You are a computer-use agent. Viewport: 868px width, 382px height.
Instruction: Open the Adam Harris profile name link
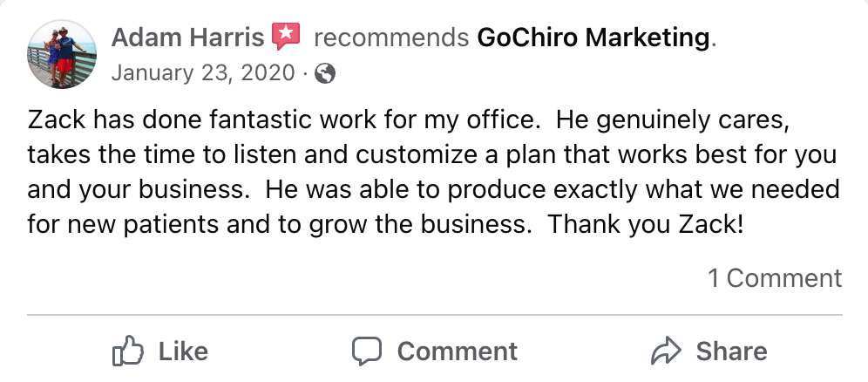[188, 38]
